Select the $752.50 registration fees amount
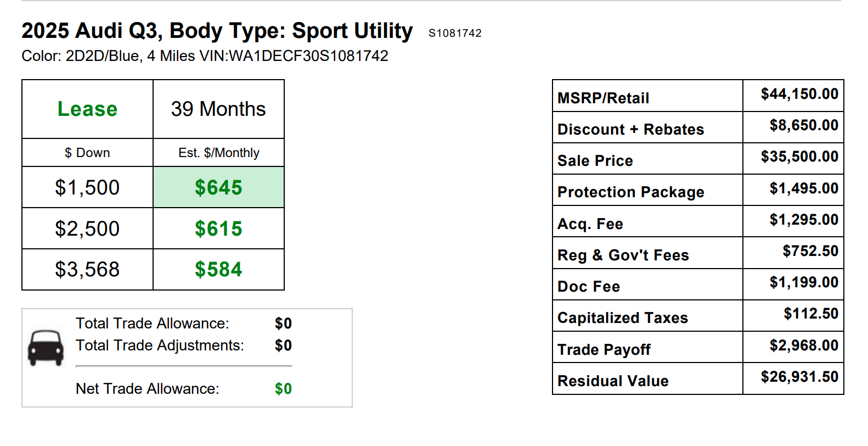Viewport: 868px width, 446px height. pos(810,251)
